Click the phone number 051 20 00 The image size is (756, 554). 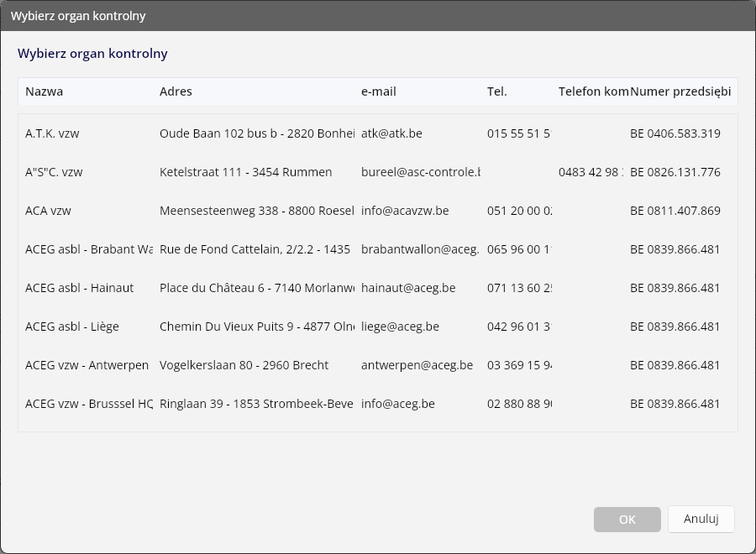point(519,211)
